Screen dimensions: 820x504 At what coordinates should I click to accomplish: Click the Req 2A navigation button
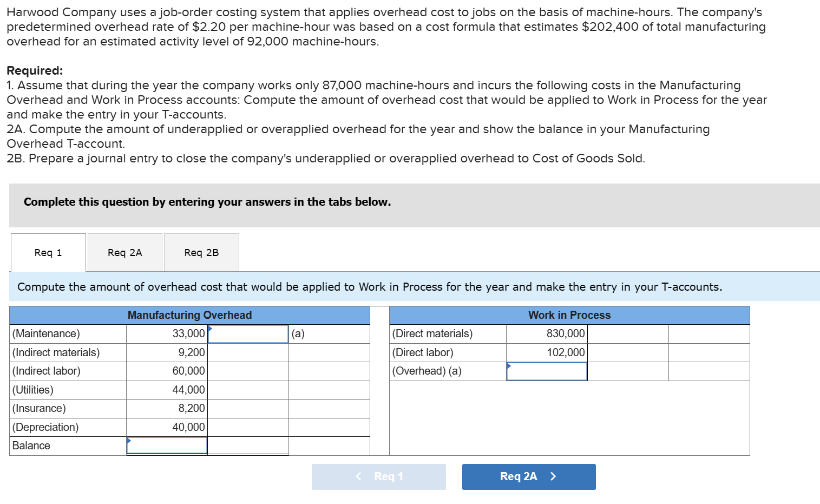(x=528, y=476)
